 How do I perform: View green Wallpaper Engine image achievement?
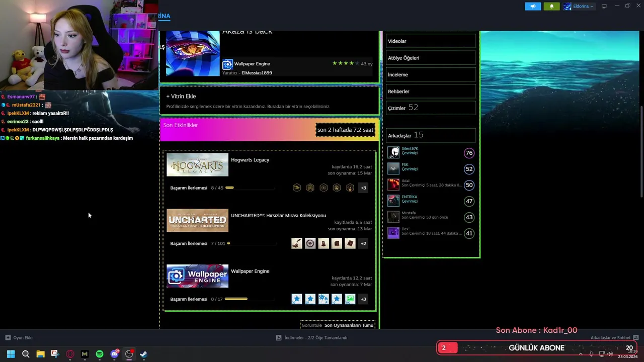[350, 299]
